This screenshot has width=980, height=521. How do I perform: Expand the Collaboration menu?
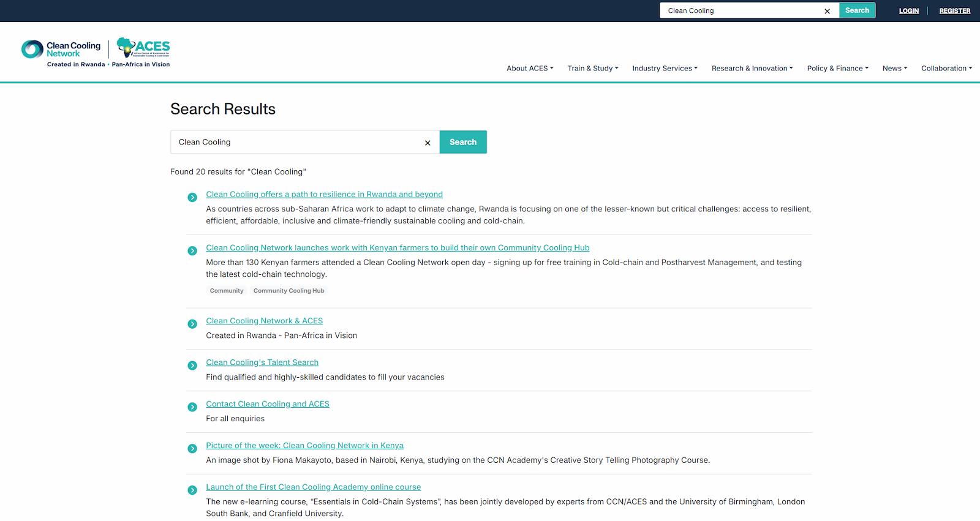(947, 69)
